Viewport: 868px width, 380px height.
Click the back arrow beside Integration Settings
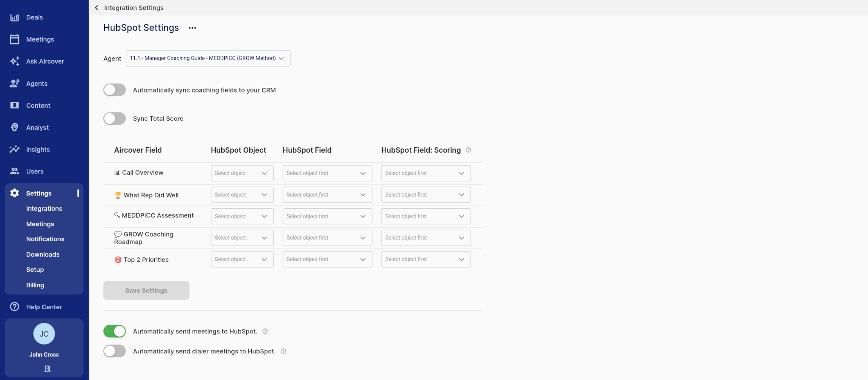click(x=97, y=8)
